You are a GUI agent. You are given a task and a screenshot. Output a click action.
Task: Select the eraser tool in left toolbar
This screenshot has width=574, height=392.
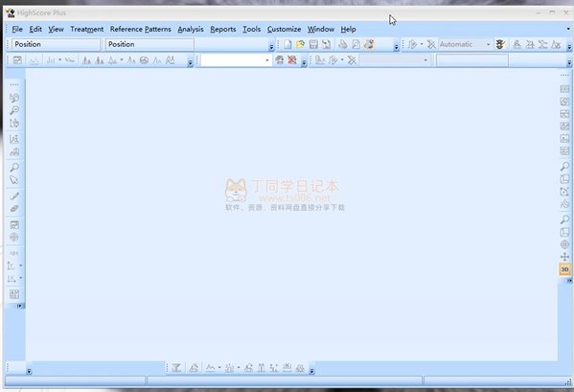click(x=14, y=209)
